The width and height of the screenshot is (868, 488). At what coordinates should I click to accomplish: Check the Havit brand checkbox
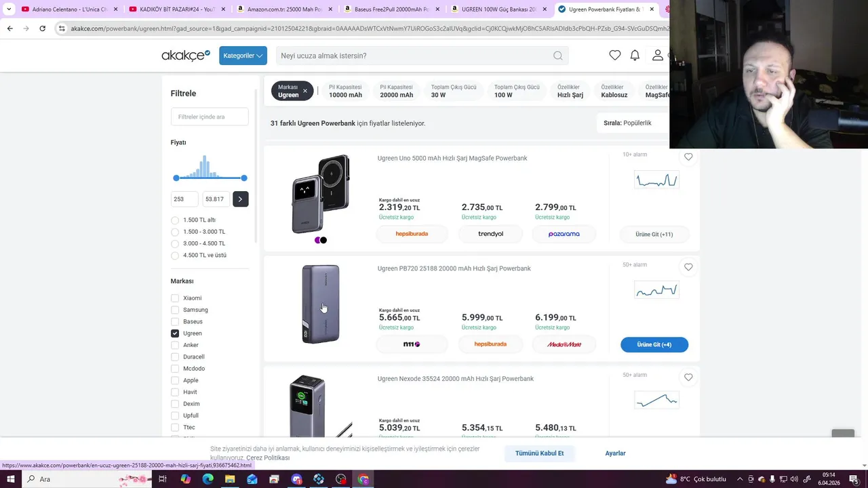click(175, 392)
